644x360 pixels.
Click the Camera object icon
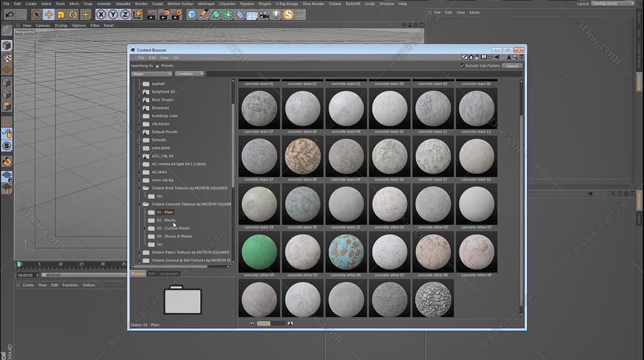(264, 14)
